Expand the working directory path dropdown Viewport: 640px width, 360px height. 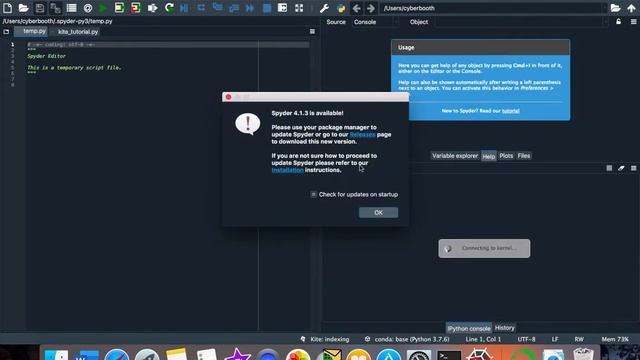pyautogui.click(x=604, y=8)
